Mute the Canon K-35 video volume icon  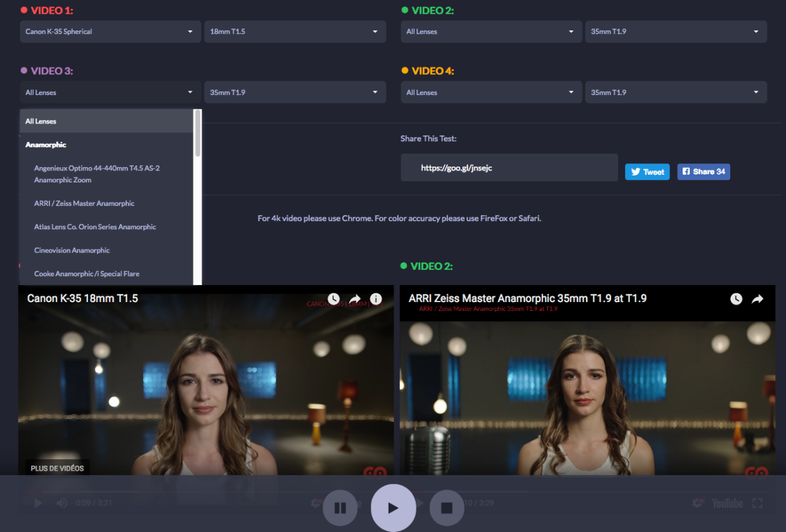tap(61, 503)
